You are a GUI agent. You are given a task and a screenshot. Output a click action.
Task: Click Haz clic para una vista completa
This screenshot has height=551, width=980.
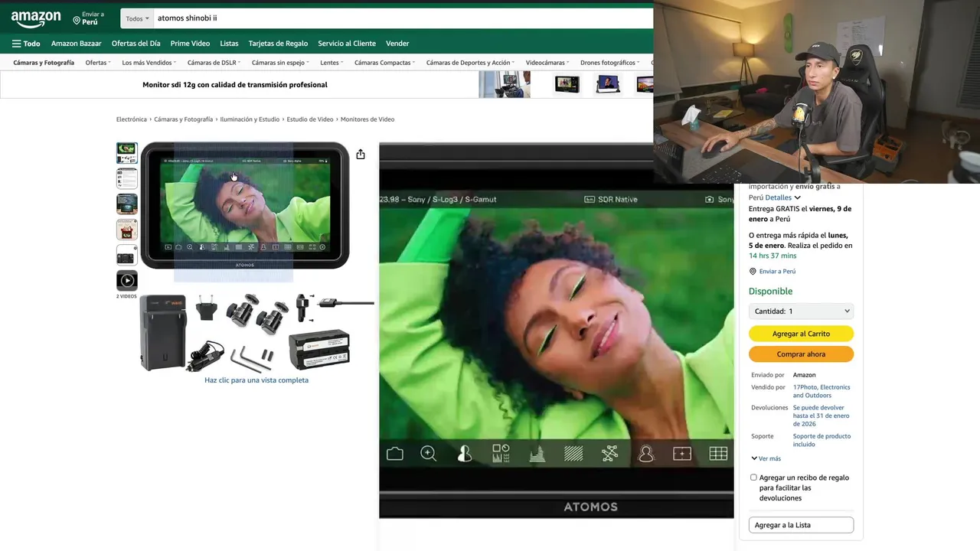tap(256, 380)
